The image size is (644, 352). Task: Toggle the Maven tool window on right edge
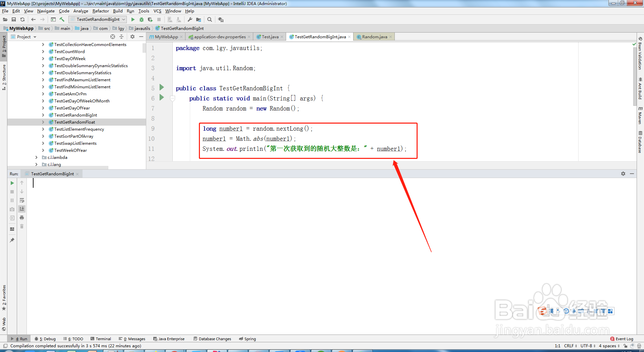point(640,115)
